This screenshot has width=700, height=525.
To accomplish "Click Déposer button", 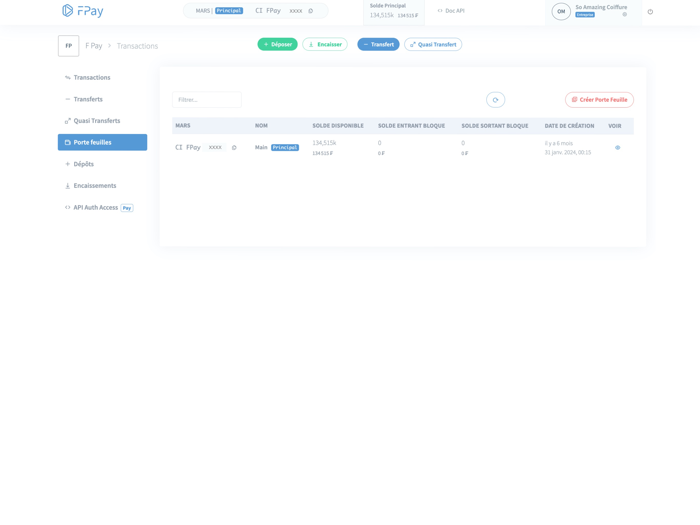I will (x=277, y=44).
